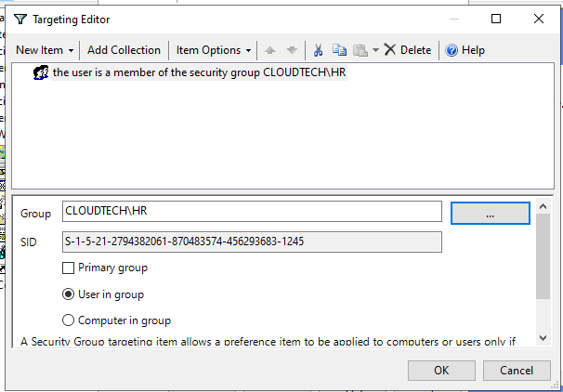Select the User in group option
The image size is (563, 392).
click(x=68, y=294)
